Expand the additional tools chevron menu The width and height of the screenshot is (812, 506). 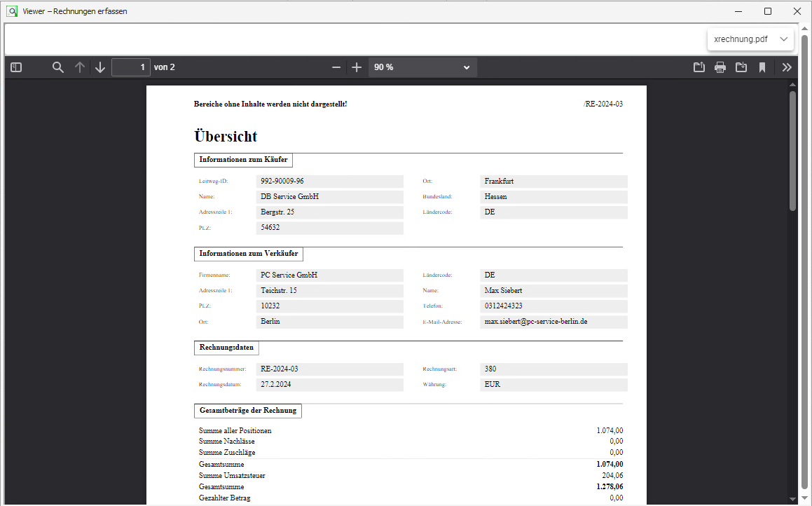coord(787,67)
